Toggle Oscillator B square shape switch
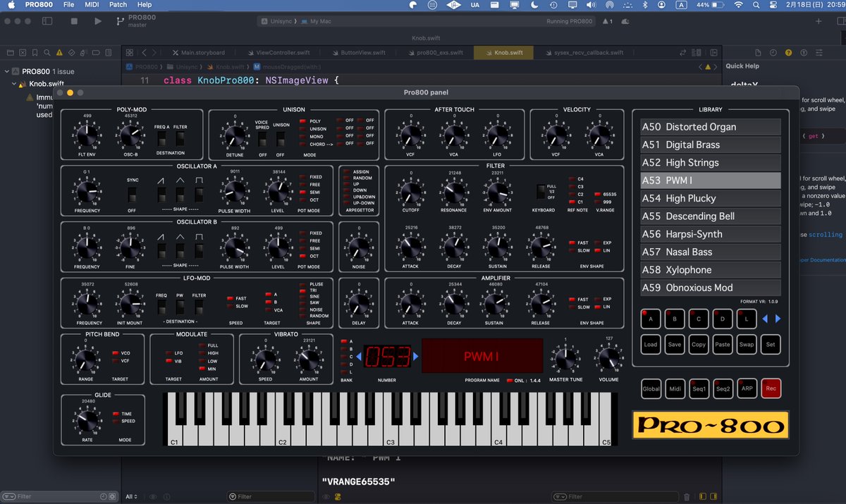 coord(200,251)
